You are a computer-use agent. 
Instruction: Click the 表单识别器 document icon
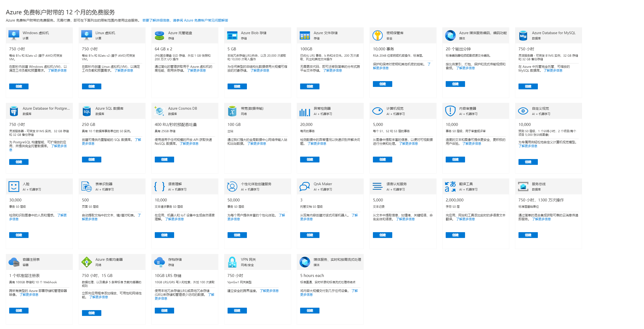point(87,186)
